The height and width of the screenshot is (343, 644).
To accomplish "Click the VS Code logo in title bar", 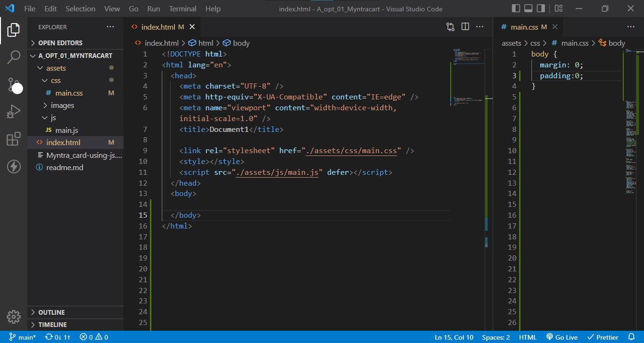I will pos(10,8).
